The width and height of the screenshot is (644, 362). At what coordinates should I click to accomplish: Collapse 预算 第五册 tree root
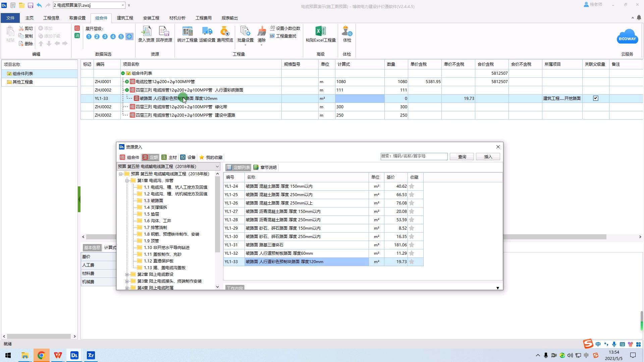(x=121, y=174)
